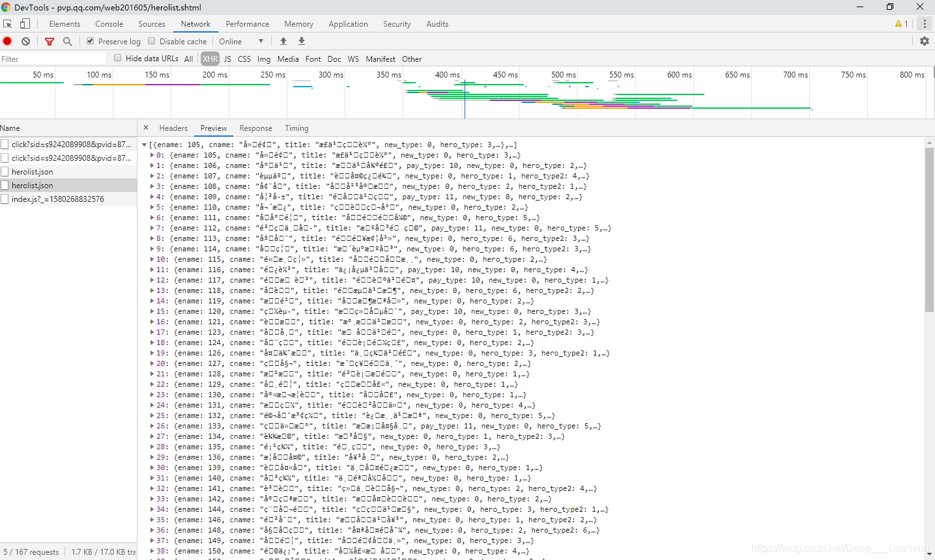
Task: Filter requests by CSS type
Action: [244, 59]
